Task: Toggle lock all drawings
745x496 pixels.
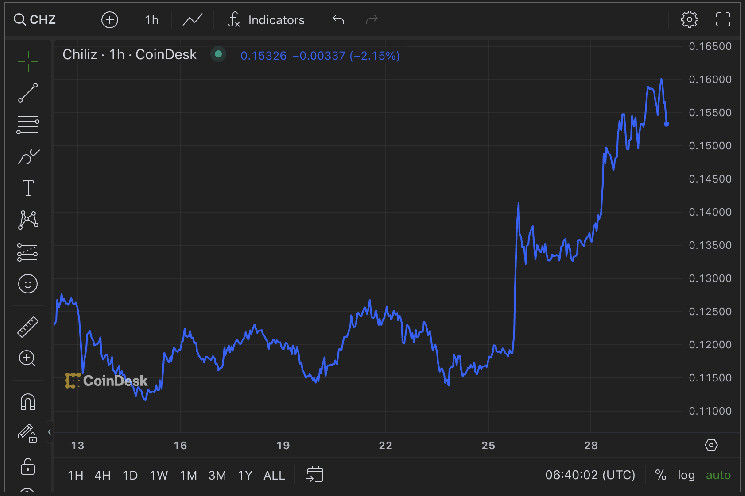Action: (x=28, y=467)
